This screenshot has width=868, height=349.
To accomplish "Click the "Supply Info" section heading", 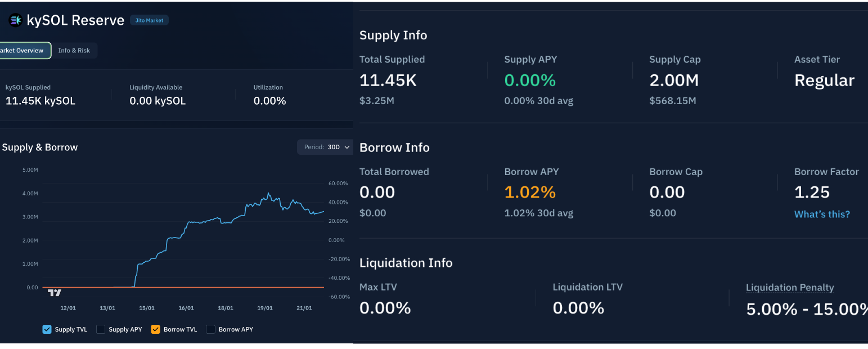I will pyautogui.click(x=393, y=35).
